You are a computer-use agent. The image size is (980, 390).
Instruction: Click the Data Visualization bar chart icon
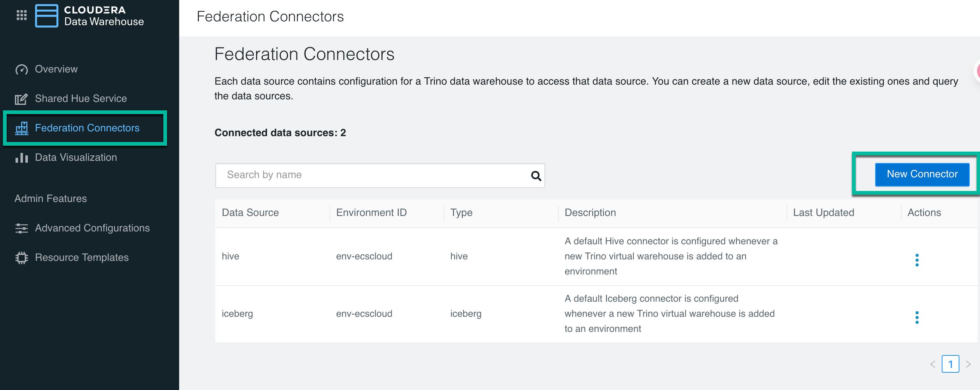tap(21, 157)
